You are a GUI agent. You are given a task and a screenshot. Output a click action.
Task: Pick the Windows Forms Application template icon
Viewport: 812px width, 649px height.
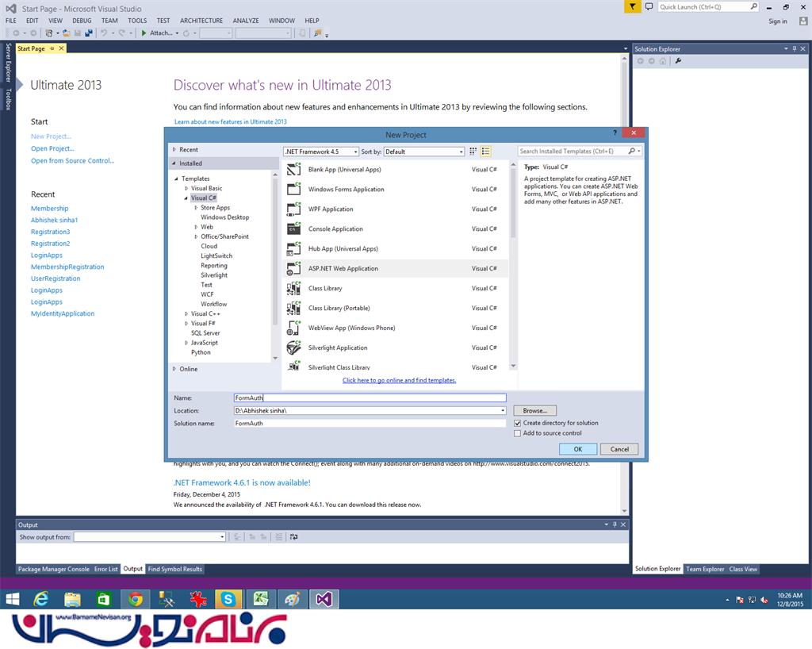(x=293, y=190)
